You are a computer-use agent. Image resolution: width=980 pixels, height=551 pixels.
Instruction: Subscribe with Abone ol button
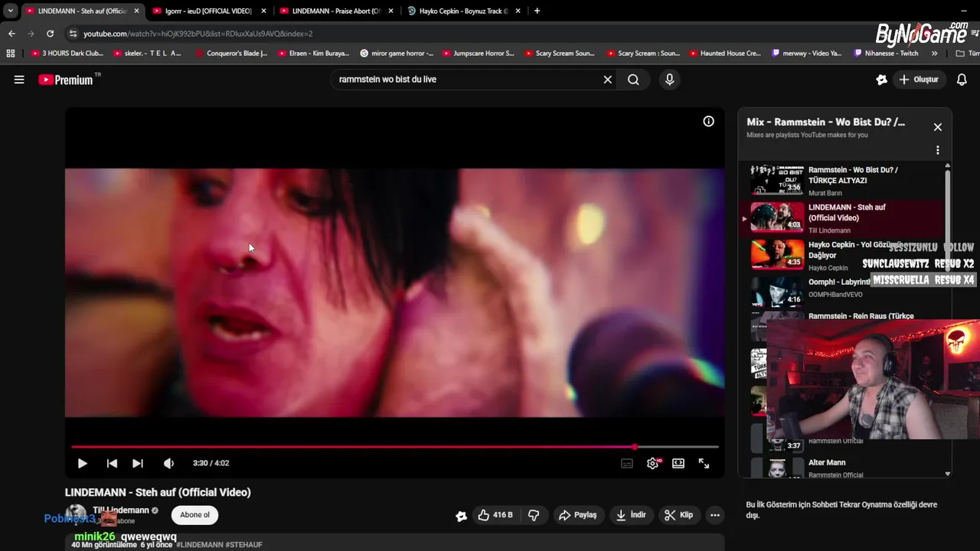[x=194, y=515]
